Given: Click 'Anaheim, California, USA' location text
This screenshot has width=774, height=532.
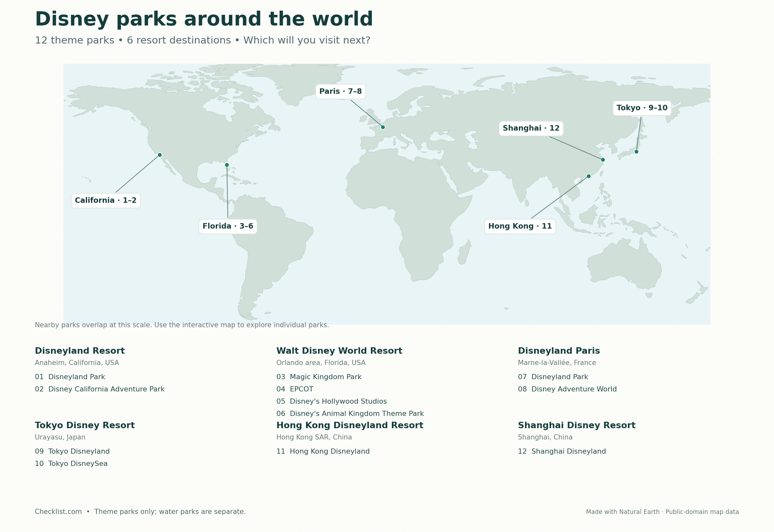Looking at the screenshot, I should pos(77,363).
